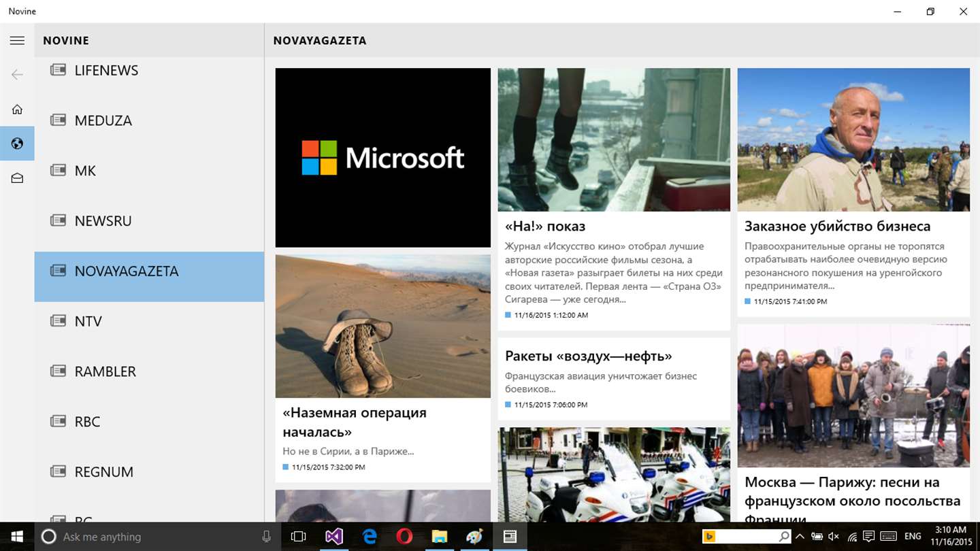The width and height of the screenshot is (980, 551).
Task: Open headline «Наземная операция началась»
Action: pos(355,422)
